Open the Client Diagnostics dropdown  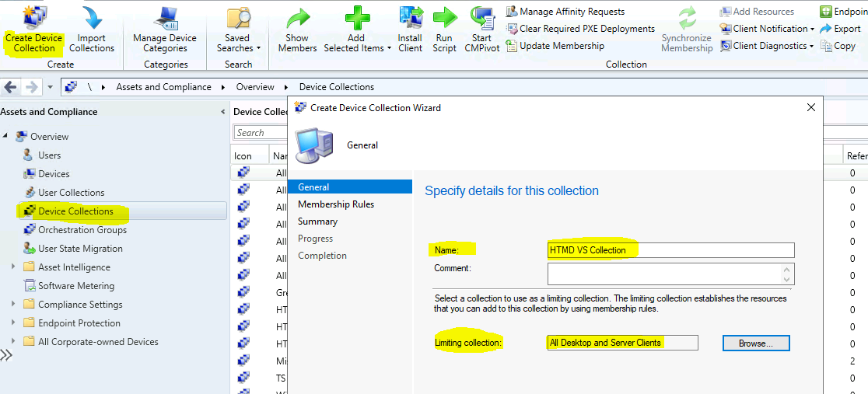[x=767, y=46]
